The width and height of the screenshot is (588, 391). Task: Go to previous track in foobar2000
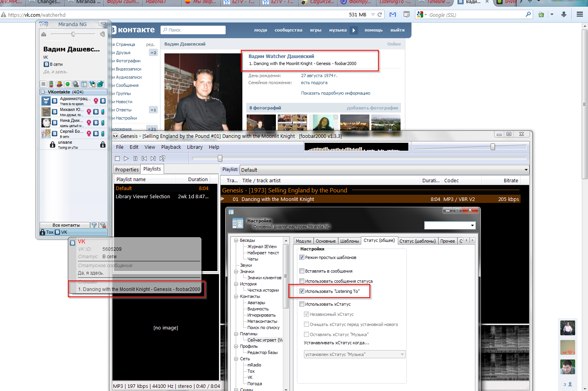[144, 159]
